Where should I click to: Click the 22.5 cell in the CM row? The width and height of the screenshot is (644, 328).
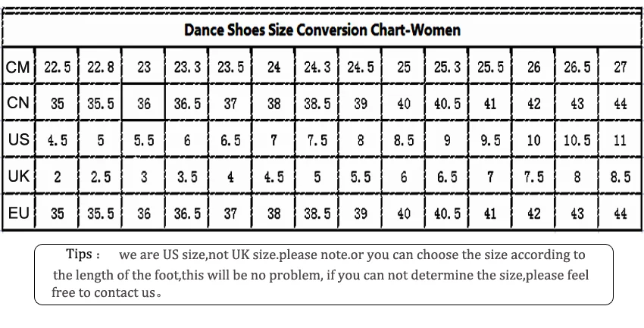58,67
